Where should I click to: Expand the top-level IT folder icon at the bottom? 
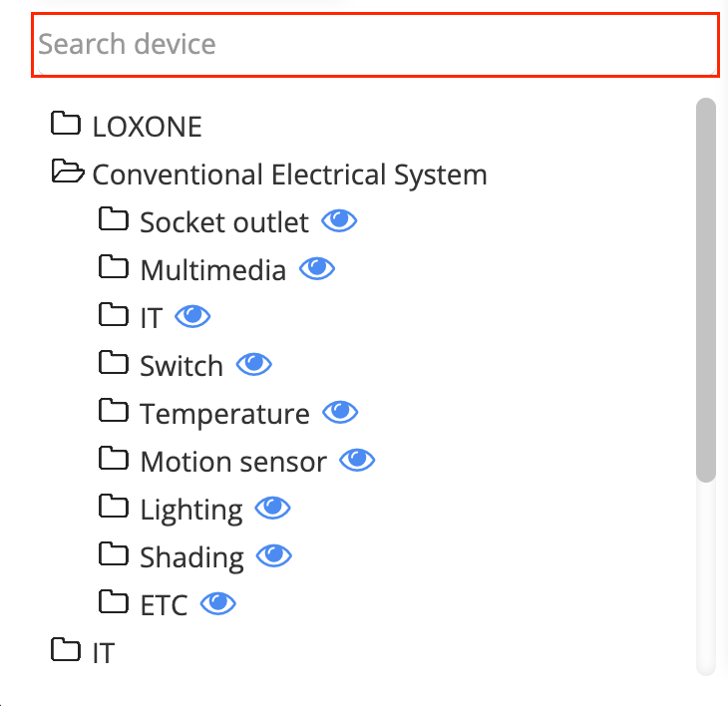[66, 649]
